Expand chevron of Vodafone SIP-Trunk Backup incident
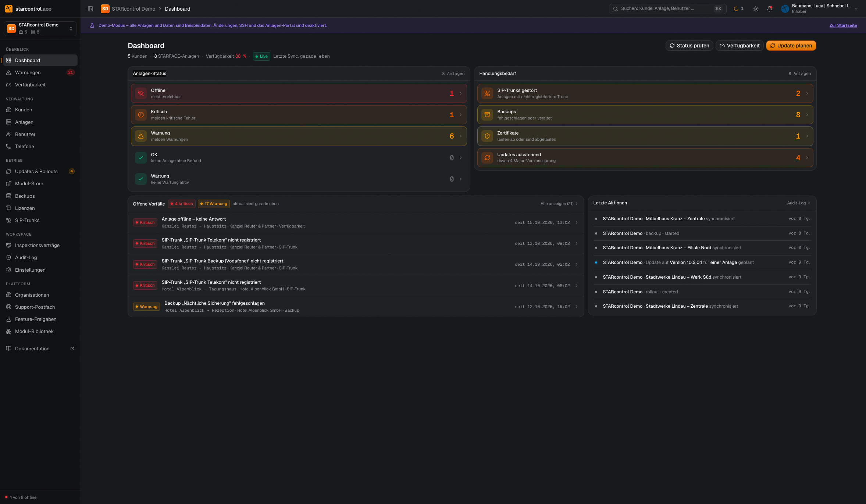Screen dimensions: 866x504 coord(577,264)
